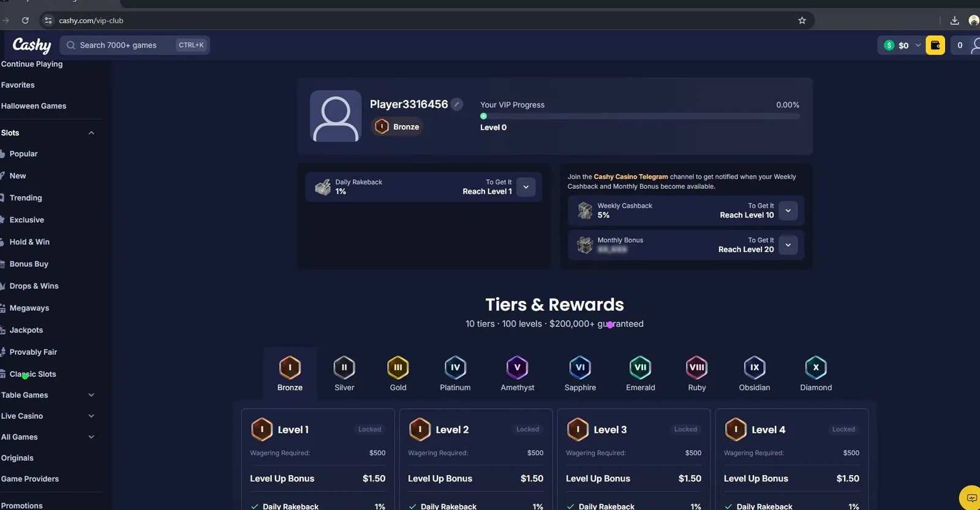Select the Platinum tier badge
The height and width of the screenshot is (510, 980).
pyautogui.click(x=455, y=373)
